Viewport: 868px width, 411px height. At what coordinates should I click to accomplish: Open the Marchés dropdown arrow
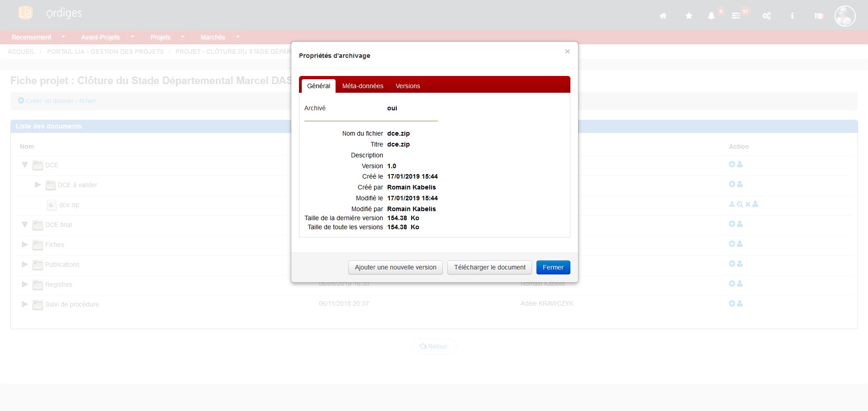(238, 37)
